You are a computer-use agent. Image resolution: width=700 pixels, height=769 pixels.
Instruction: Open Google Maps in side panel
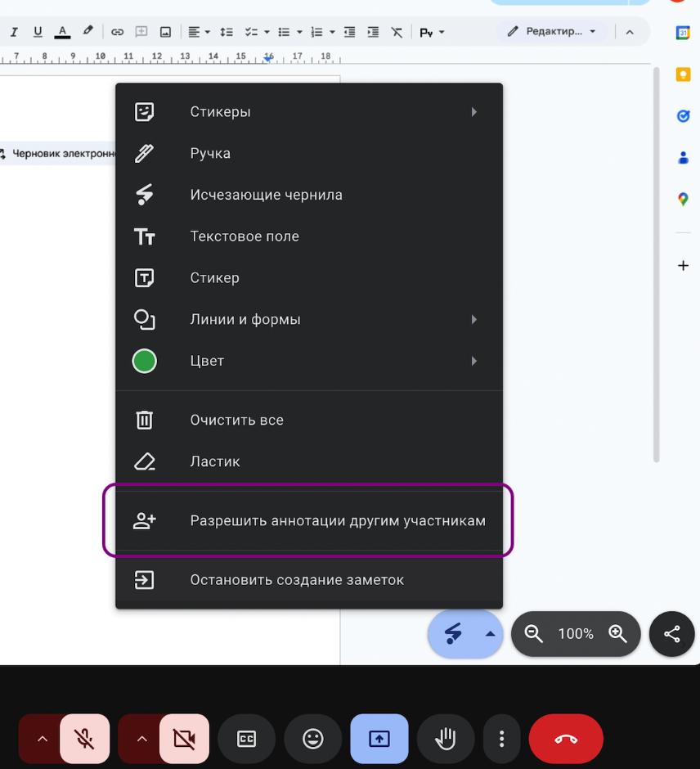pos(683,199)
